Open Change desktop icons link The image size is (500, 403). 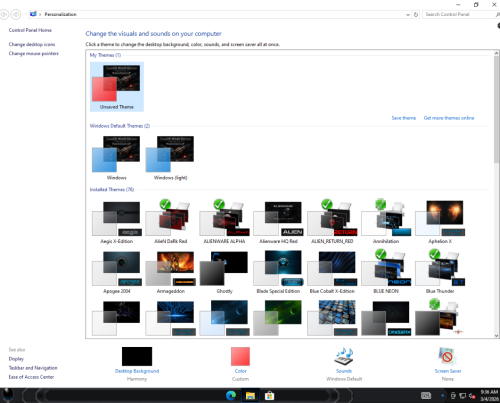[32, 44]
